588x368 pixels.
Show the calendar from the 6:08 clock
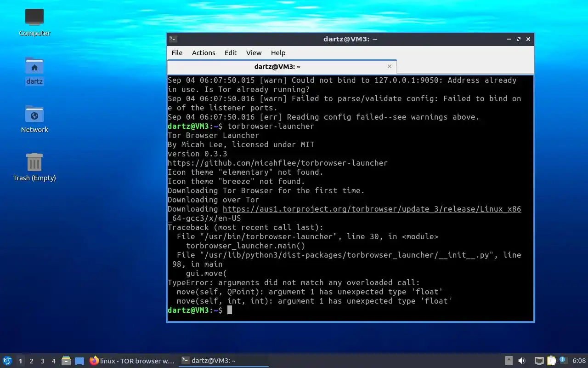point(579,361)
